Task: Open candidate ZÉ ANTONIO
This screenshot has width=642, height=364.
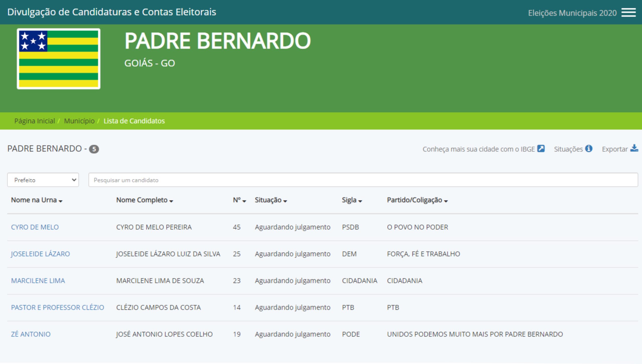Action: (x=31, y=334)
